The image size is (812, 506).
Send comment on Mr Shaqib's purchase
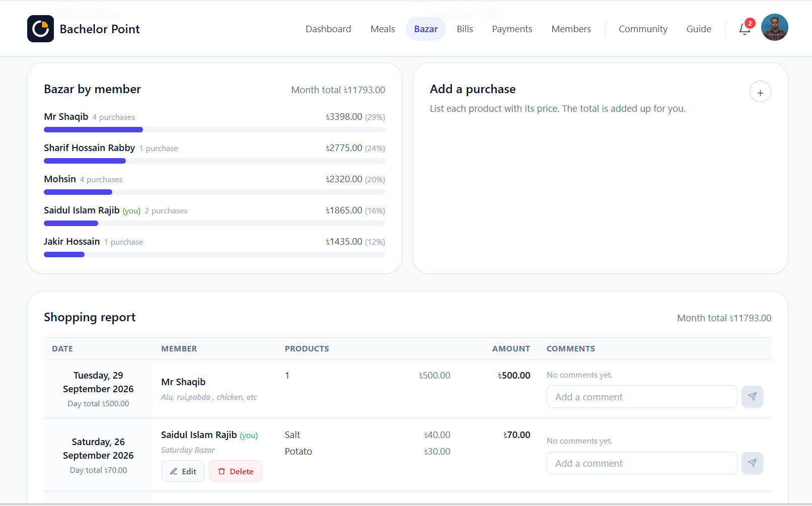click(752, 397)
